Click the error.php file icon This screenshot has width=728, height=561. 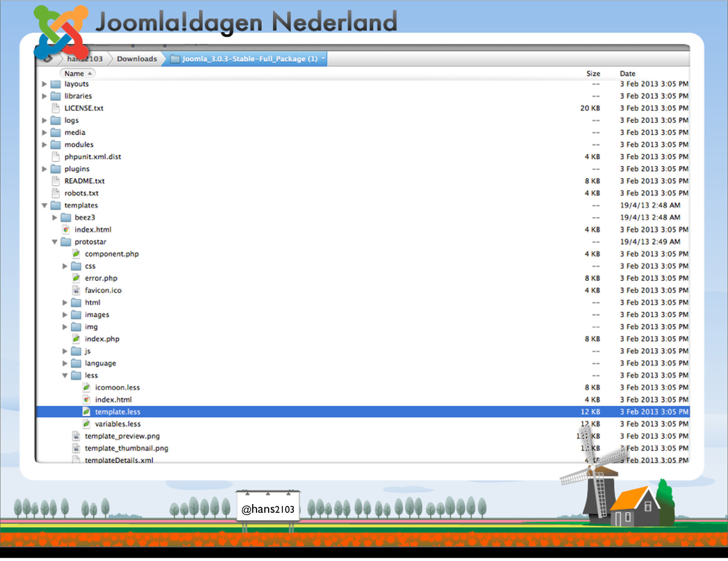pos(76,278)
